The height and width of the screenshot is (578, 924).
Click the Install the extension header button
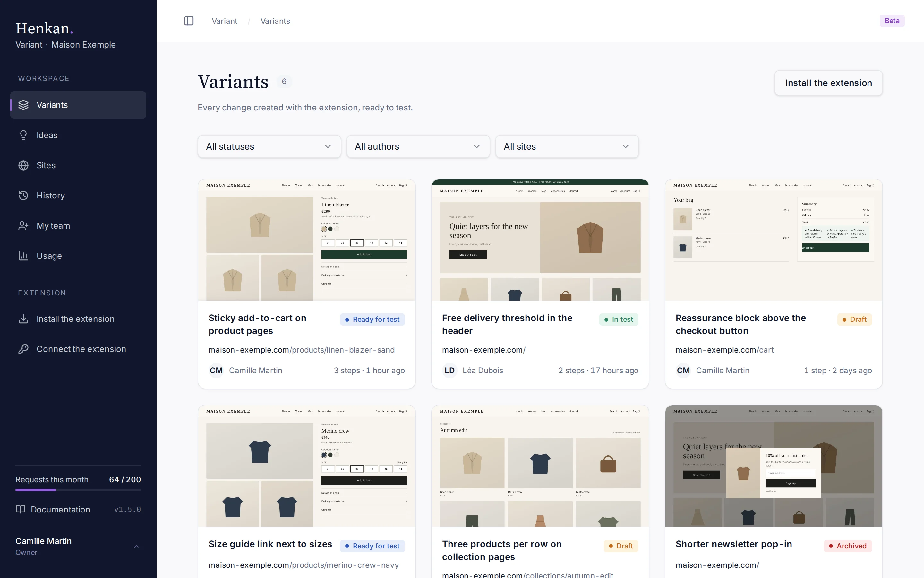tap(828, 83)
